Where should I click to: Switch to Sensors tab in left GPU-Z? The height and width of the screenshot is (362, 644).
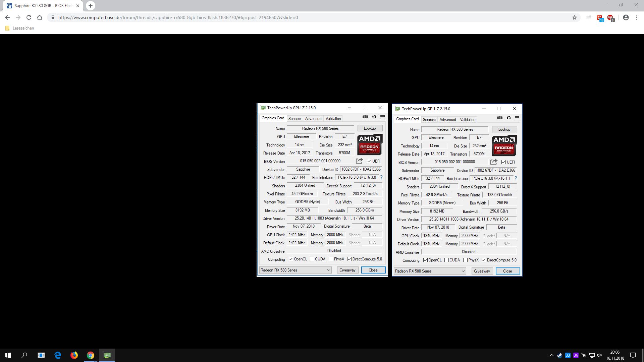[294, 119]
